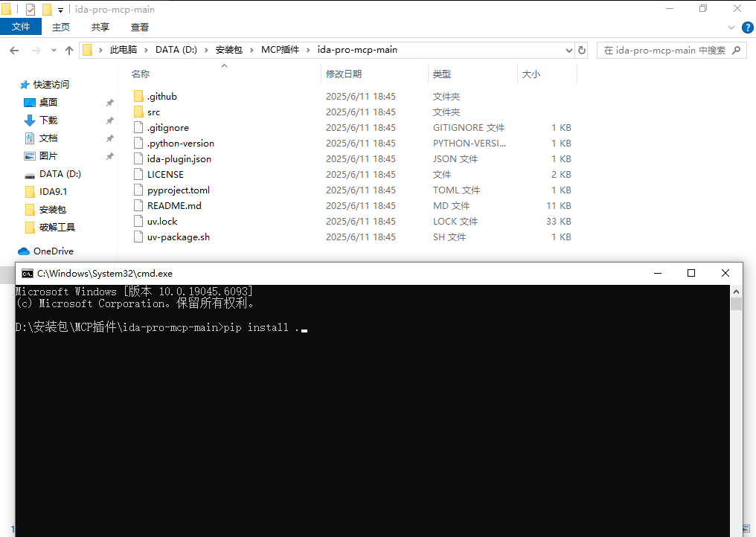This screenshot has width=756, height=537.
Task: Select the src folder icon
Action: coord(138,112)
